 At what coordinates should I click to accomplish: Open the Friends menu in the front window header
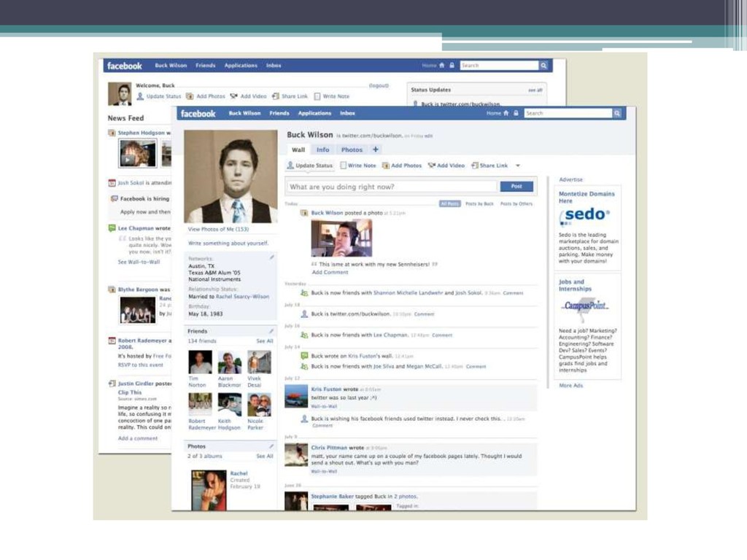point(279,113)
